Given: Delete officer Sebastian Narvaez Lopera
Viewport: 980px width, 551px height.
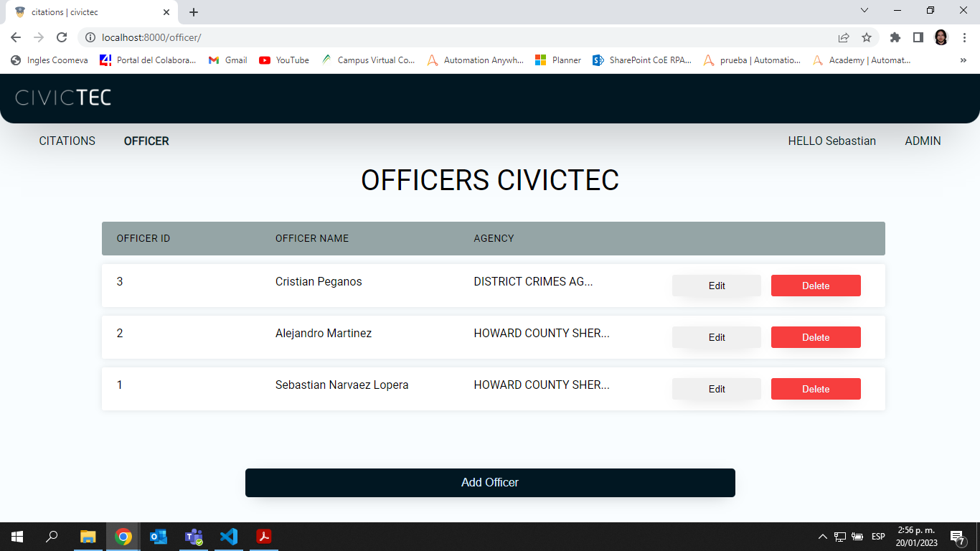Looking at the screenshot, I should 816,389.
